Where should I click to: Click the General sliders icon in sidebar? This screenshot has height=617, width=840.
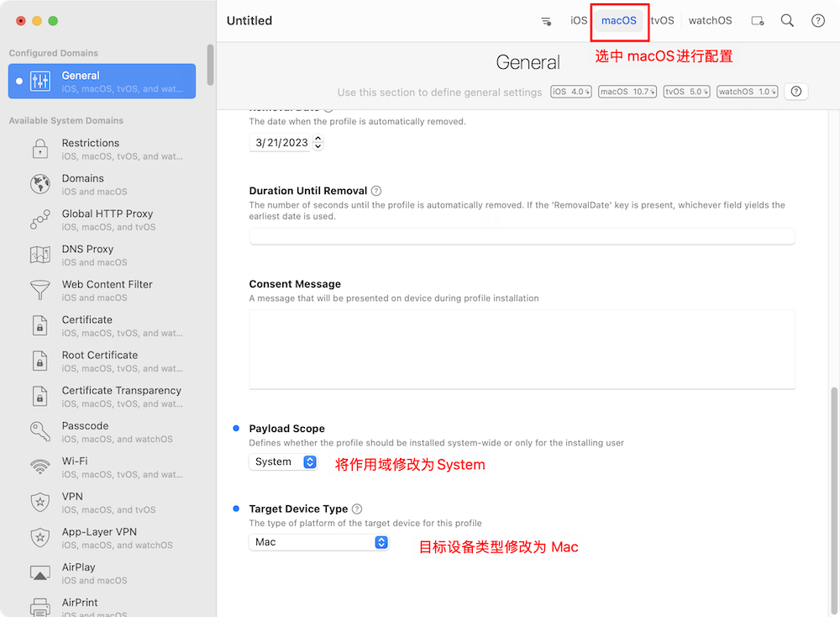click(40, 82)
